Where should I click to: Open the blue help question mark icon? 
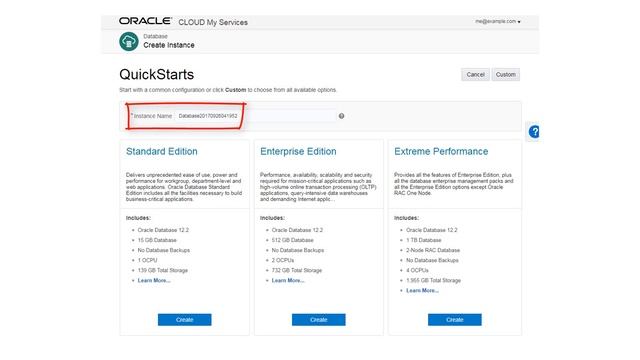534,131
